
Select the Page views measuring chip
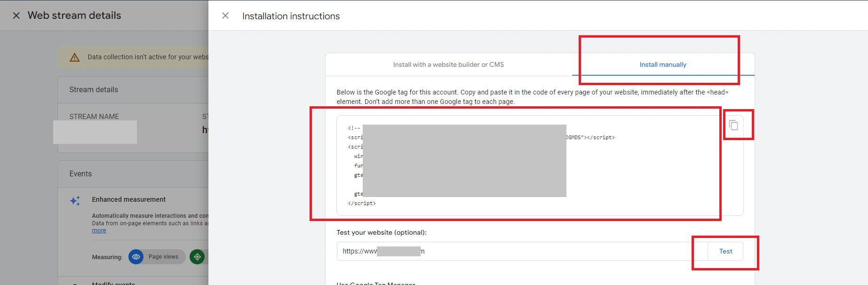(157, 257)
